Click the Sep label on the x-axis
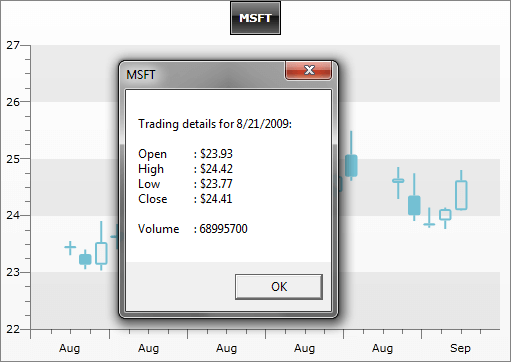Image resolution: width=511 pixels, height=362 pixels. (x=460, y=348)
